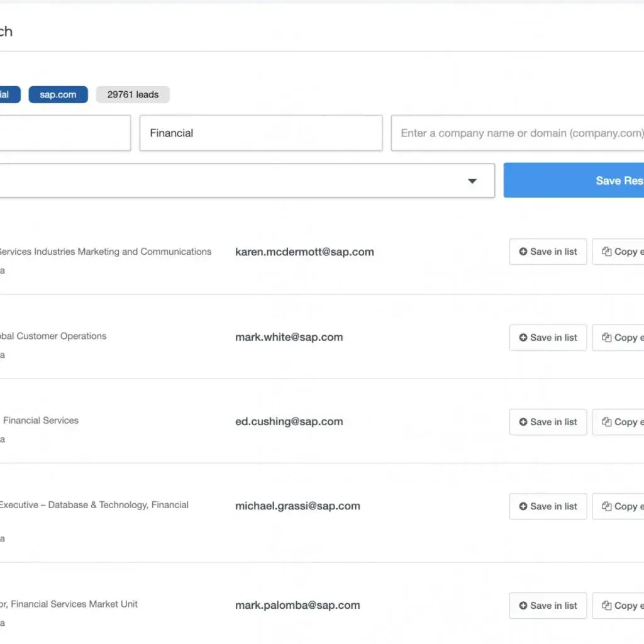Select the email ed.cushing@sap.com
644x644 pixels.
click(289, 421)
